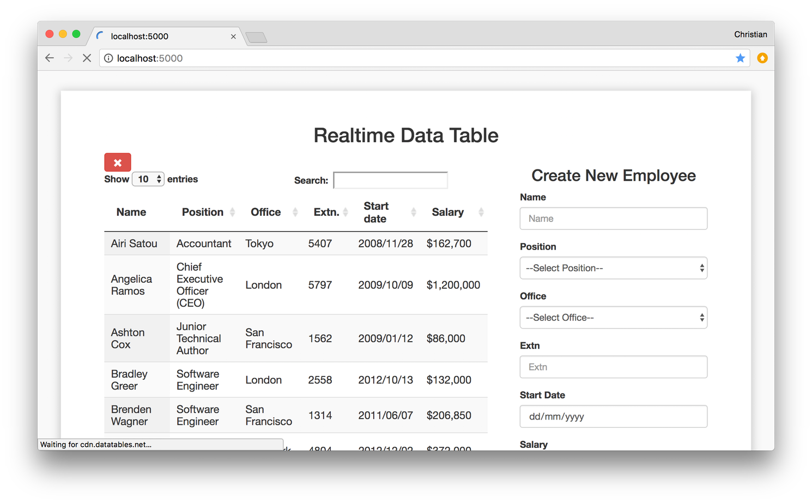Click the Create New Employee heading

click(x=614, y=175)
